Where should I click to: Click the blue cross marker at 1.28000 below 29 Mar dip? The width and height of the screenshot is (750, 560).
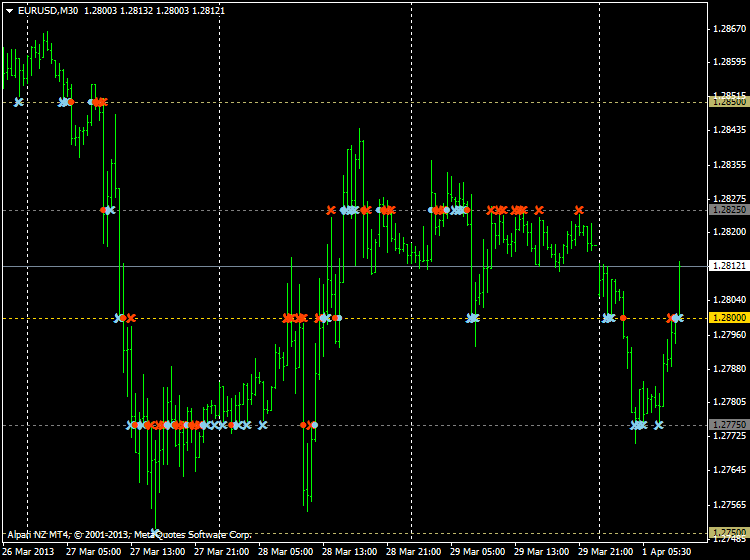[x=472, y=318]
